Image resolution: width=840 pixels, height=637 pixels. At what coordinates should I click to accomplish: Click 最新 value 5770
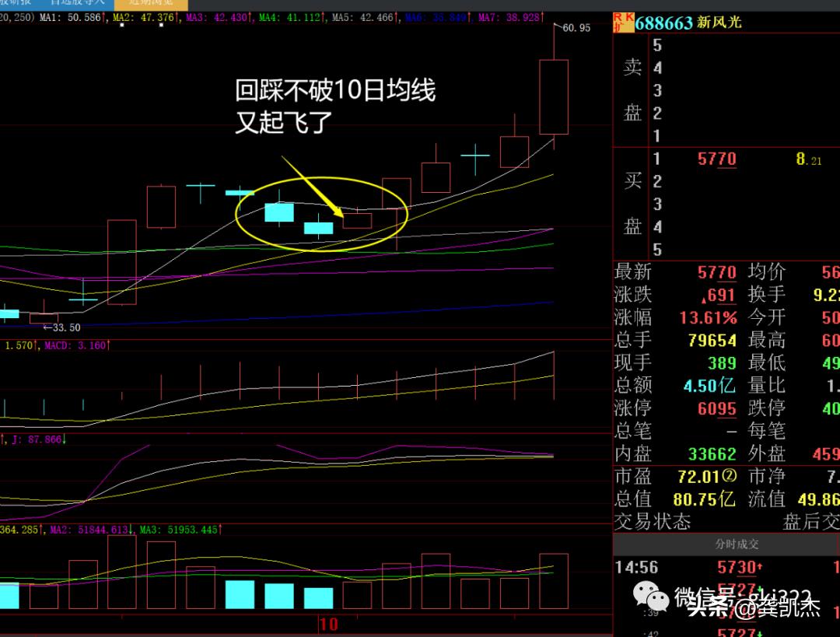[717, 273]
